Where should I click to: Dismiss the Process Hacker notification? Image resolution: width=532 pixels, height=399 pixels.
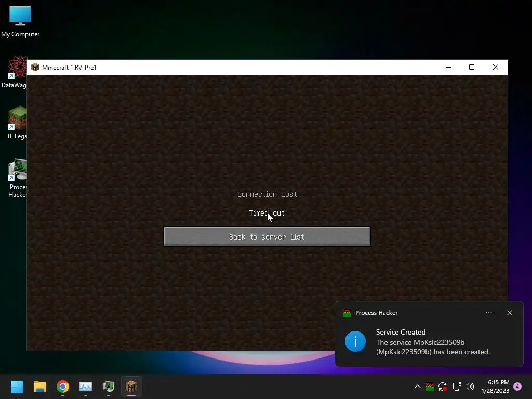(510, 313)
